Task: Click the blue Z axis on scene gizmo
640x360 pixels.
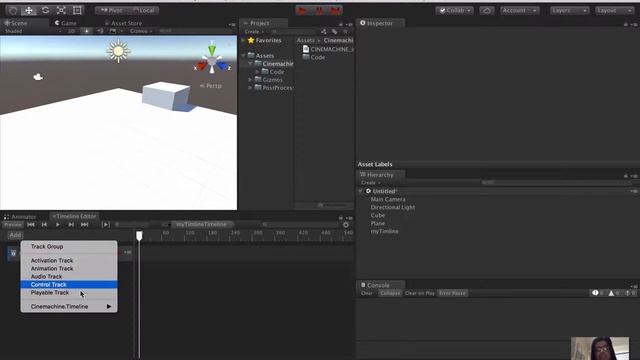Action: click(x=222, y=65)
